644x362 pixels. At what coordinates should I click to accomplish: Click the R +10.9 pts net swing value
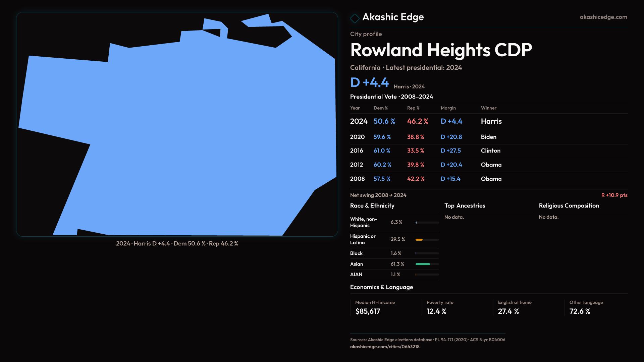(614, 195)
